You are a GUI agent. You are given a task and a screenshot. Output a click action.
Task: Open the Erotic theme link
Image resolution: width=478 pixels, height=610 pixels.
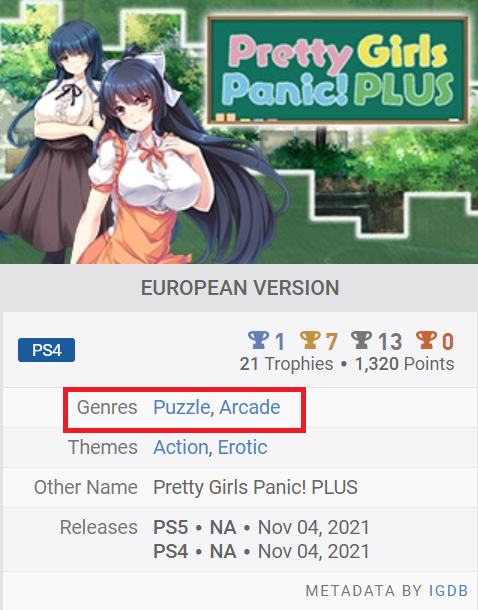point(243,447)
